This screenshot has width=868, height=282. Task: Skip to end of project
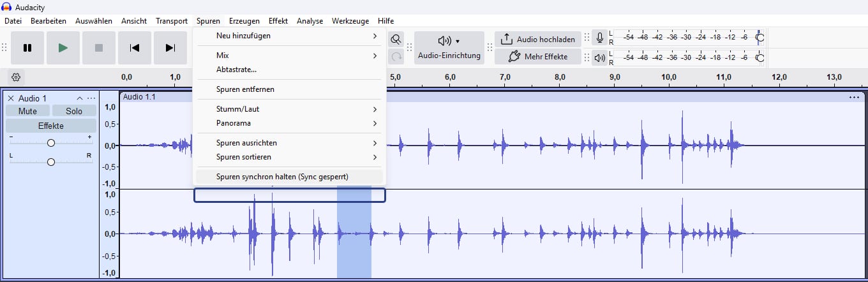pos(170,48)
